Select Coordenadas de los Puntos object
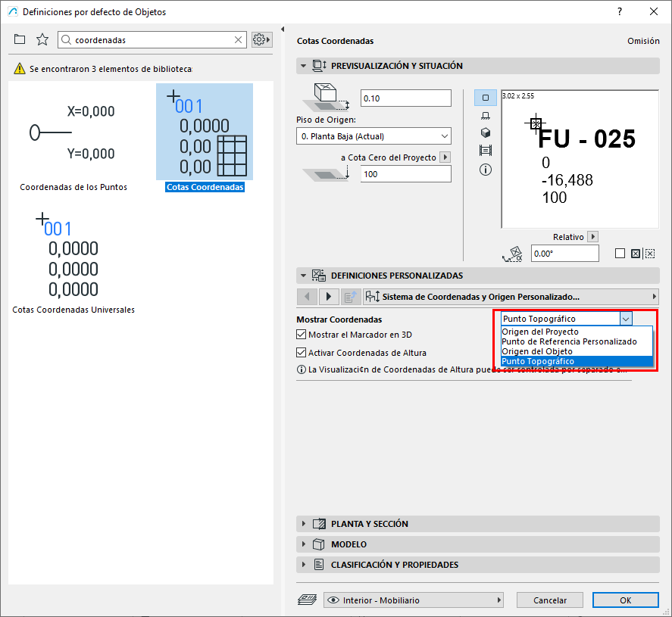The width and height of the screenshot is (672, 617). click(x=73, y=139)
